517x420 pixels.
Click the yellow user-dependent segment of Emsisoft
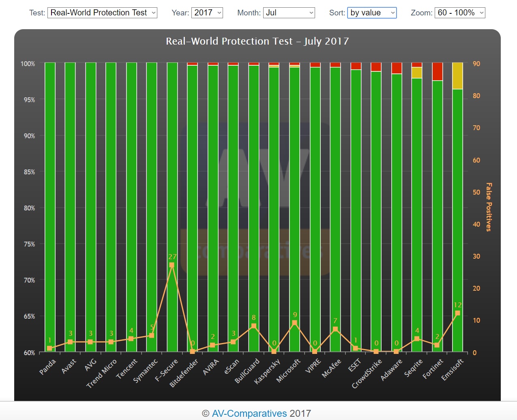click(x=458, y=76)
